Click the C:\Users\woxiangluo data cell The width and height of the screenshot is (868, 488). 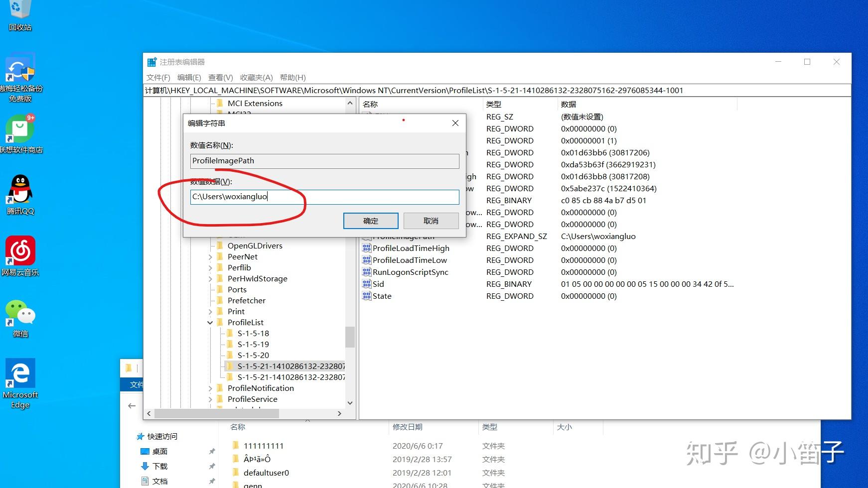tap(598, 236)
